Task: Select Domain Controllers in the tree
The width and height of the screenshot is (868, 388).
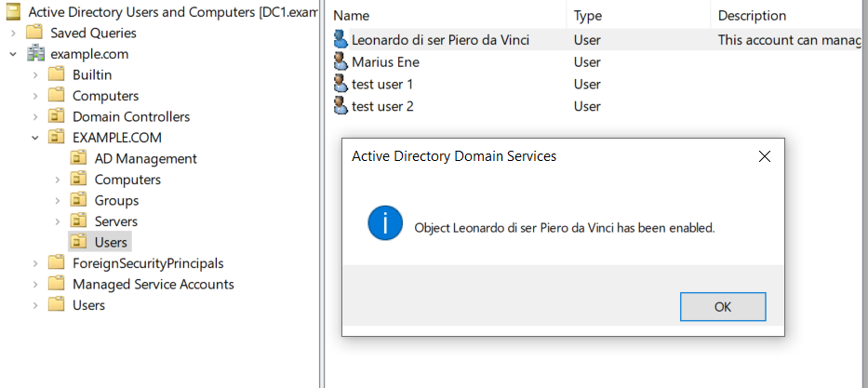Action: 130,116
